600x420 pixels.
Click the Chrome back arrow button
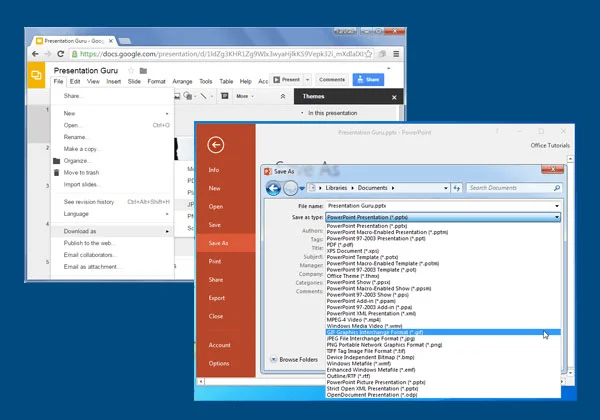point(35,54)
